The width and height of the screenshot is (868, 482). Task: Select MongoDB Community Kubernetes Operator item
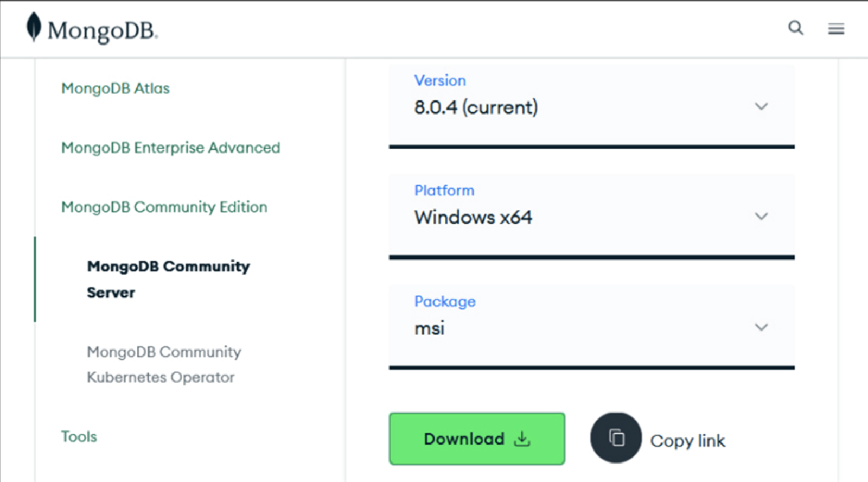click(164, 364)
